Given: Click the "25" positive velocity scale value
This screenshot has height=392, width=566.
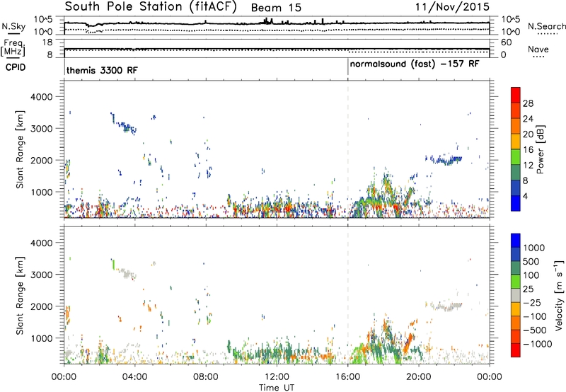Looking at the screenshot, I should [x=529, y=289].
